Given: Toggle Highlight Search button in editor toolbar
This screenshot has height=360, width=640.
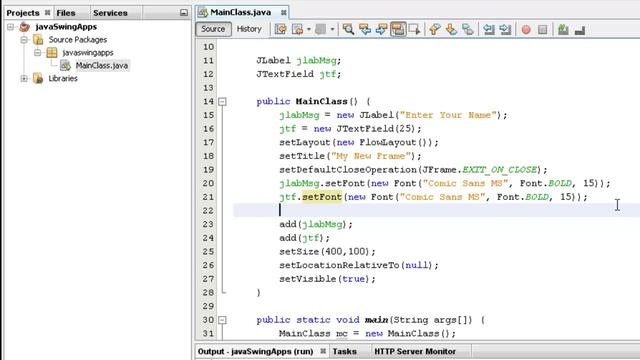Looking at the screenshot, I should (398, 29).
